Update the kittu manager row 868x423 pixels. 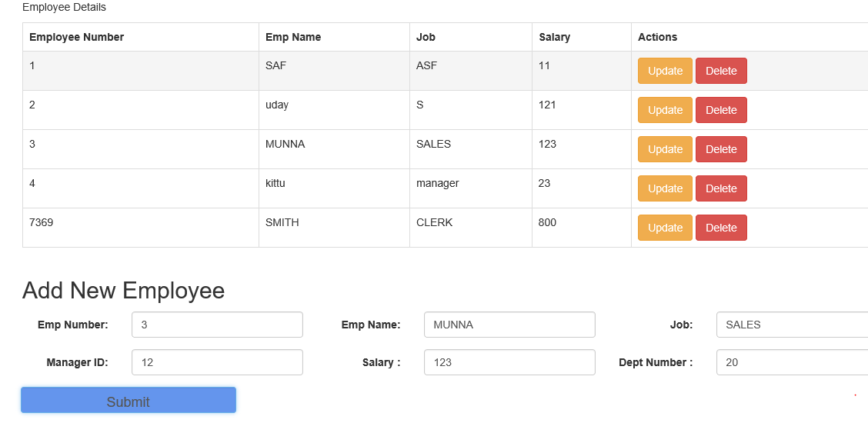pos(665,188)
